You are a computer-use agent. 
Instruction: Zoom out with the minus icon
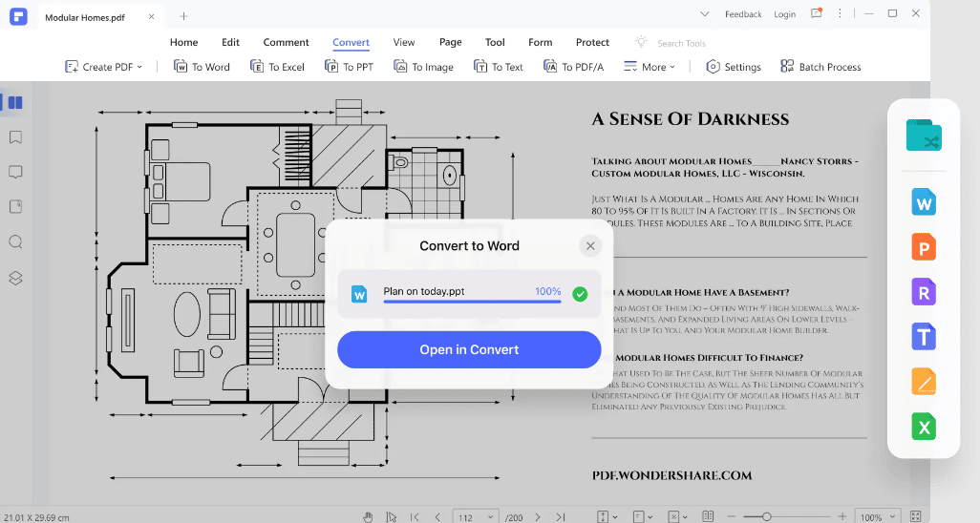pyautogui.click(x=732, y=516)
